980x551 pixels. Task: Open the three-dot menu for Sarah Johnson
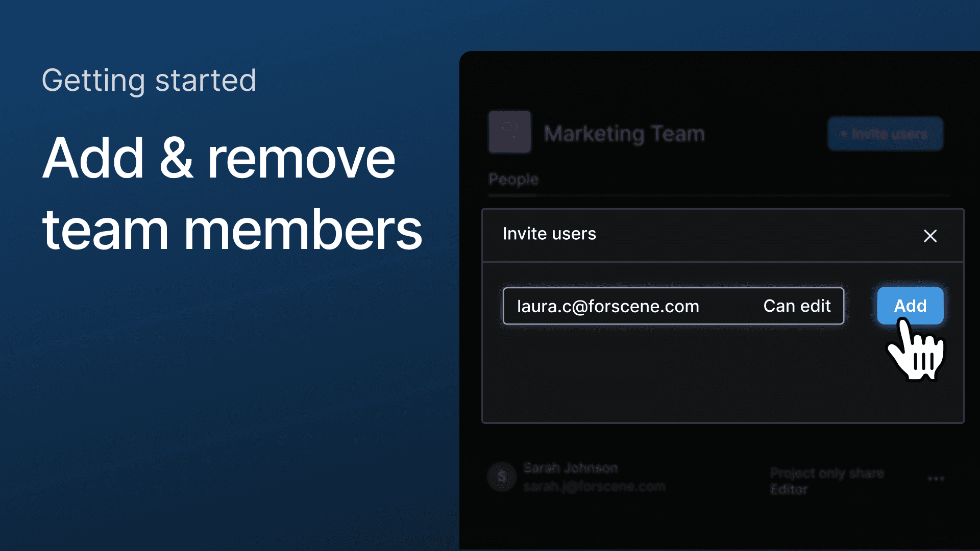936,479
